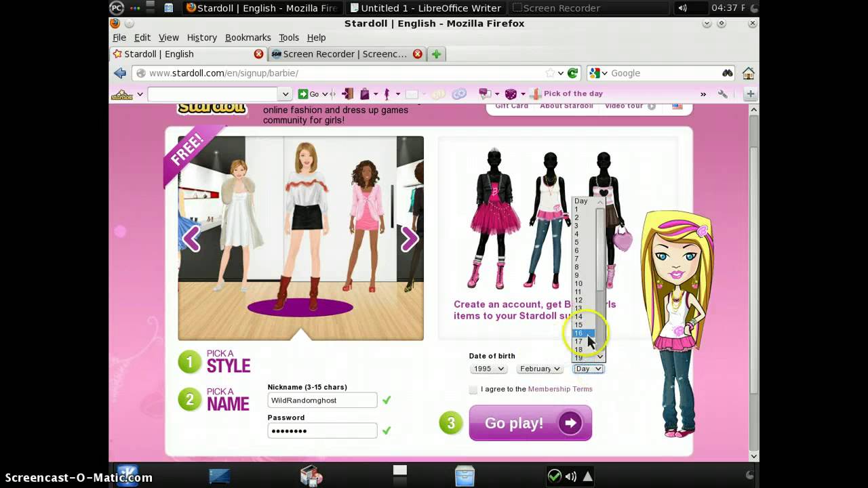Select day 5 in the list

point(584,243)
